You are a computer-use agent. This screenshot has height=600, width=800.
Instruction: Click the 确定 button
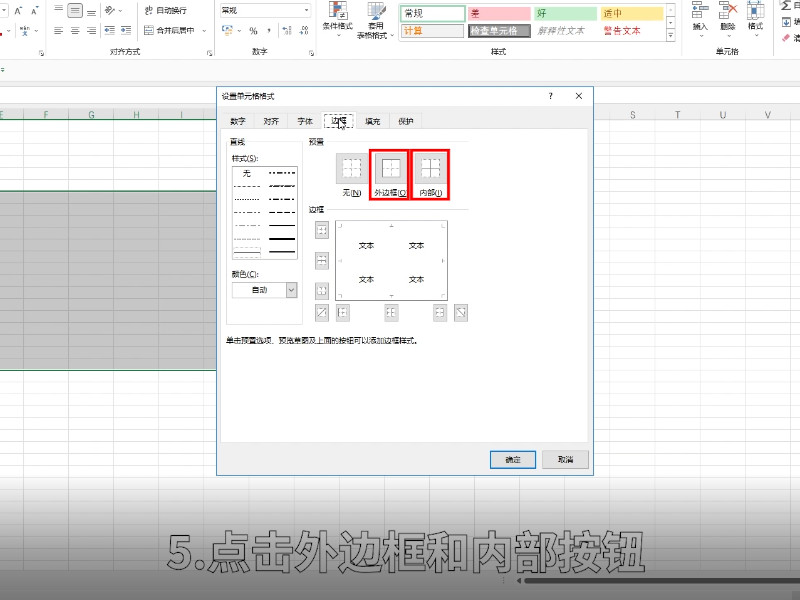tap(513, 460)
